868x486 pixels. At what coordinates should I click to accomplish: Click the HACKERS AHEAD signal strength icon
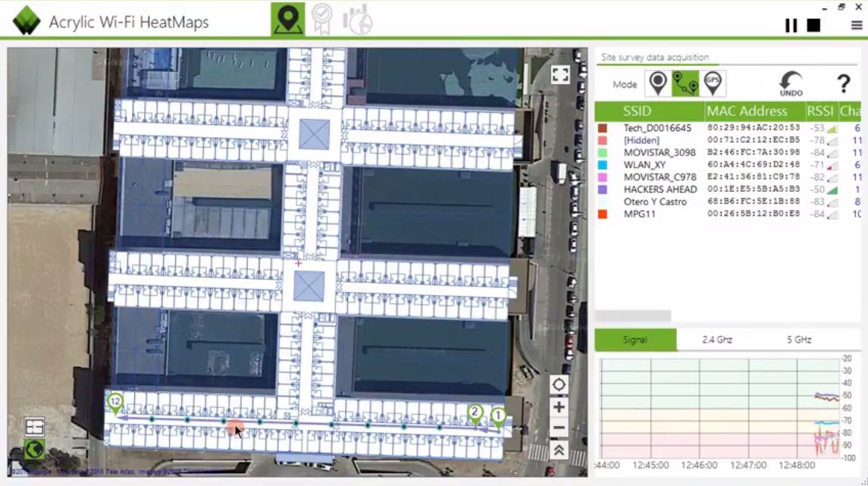click(832, 190)
